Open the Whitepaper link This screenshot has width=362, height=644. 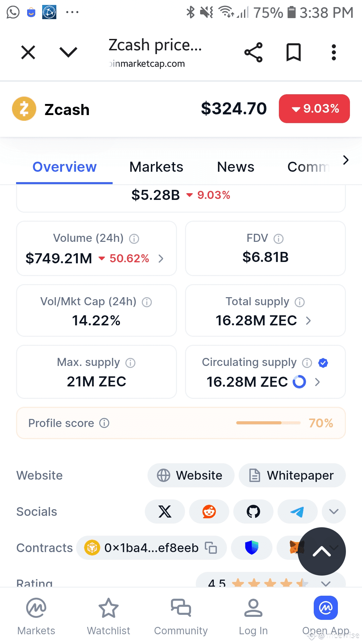(x=292, y=475)
